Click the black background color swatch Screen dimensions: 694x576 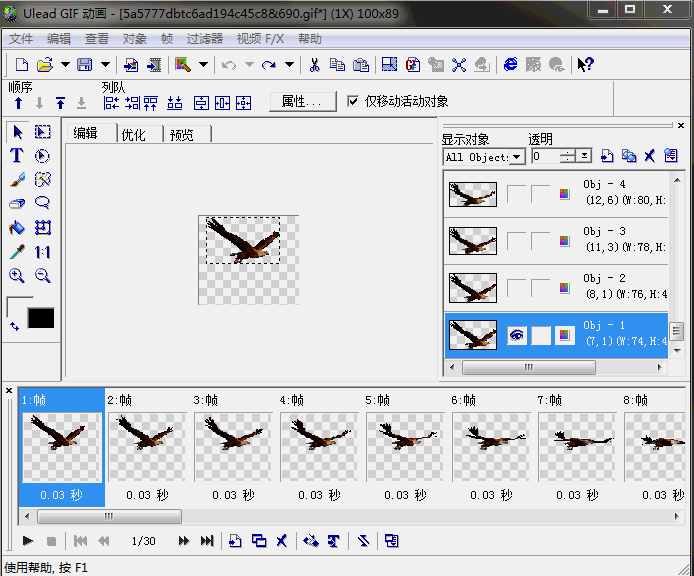click(41, 318)
